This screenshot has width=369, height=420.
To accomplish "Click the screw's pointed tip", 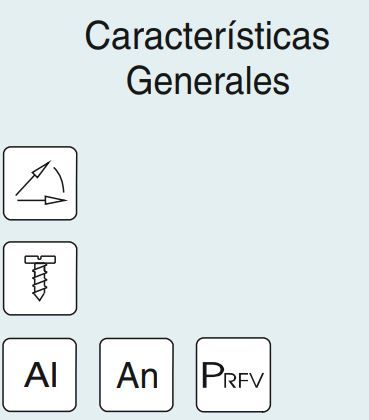I will tap(39, 295).
